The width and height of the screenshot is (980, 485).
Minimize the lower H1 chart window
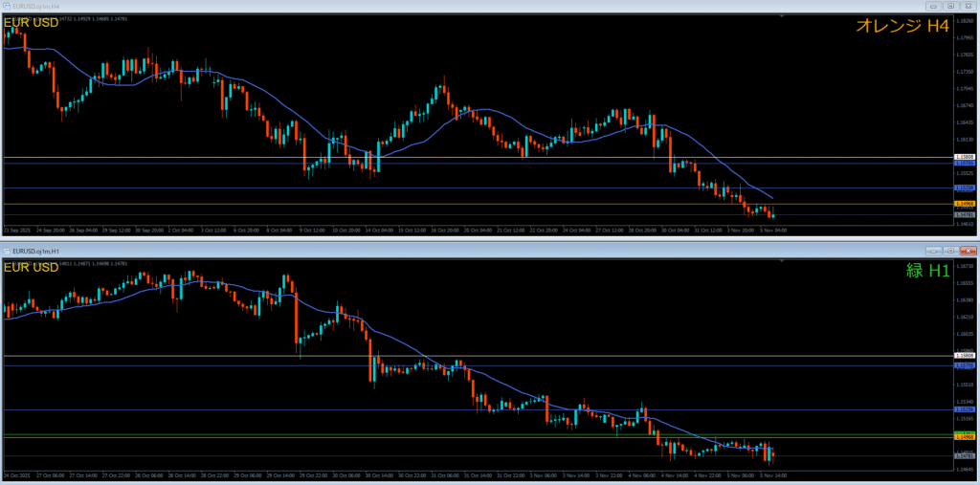pyautogui.click(x=932, y=251)
